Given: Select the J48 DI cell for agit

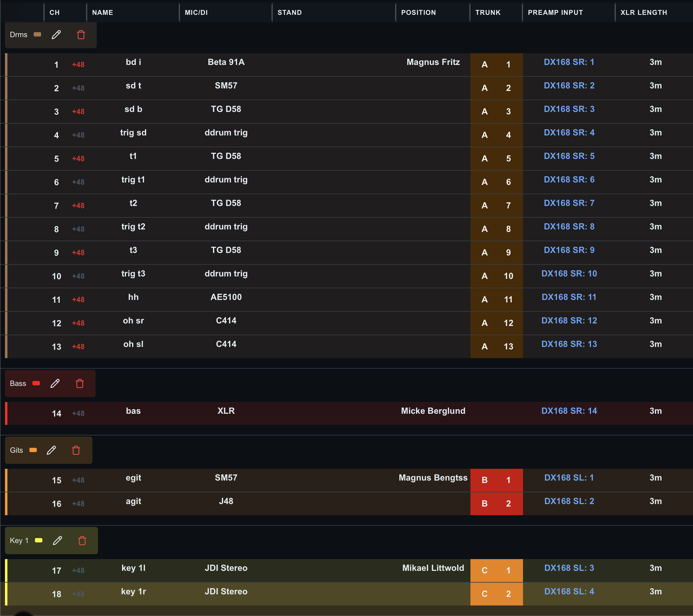Looking at the screenshot, I should (x=226, y=501).
